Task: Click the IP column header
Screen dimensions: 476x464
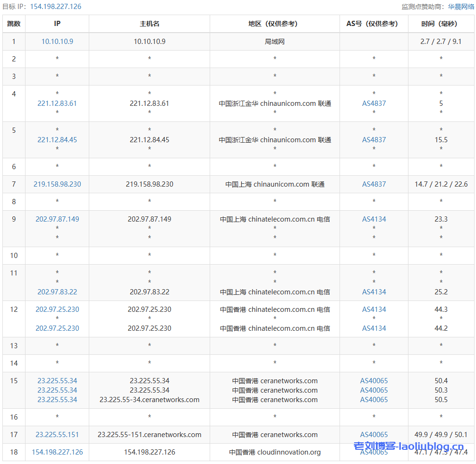Action: point(57,24)
